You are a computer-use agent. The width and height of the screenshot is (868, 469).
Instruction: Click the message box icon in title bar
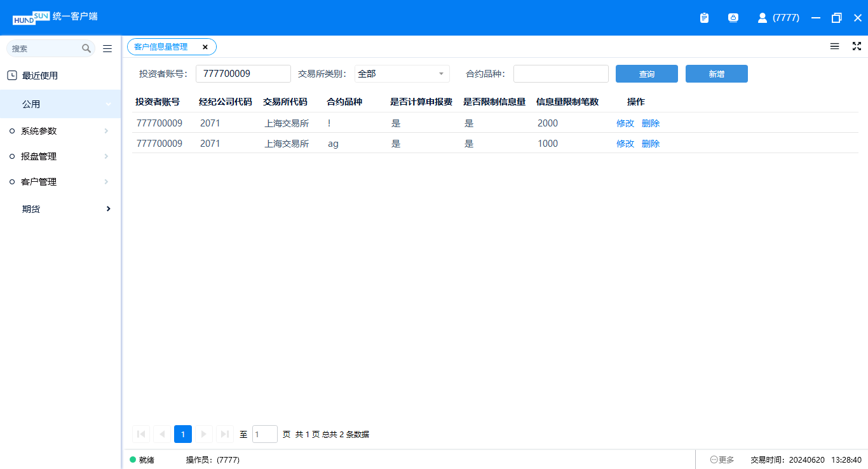733,18
